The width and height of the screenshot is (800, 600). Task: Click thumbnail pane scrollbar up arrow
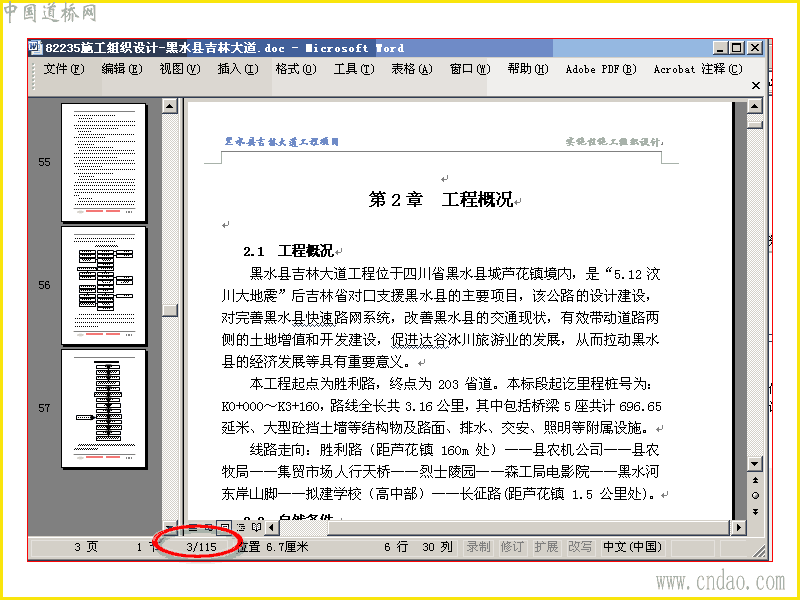tap(169, 106)
